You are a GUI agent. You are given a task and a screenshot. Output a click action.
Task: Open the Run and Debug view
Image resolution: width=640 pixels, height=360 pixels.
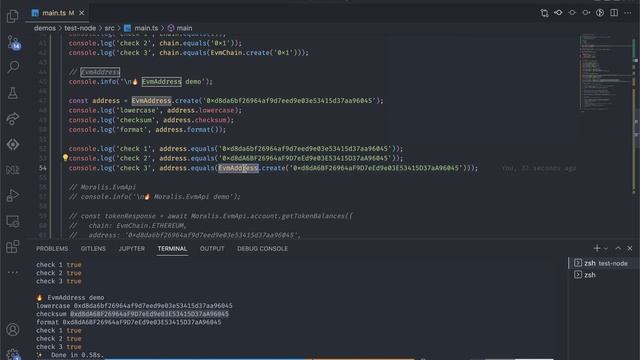(x=13, y=196)
